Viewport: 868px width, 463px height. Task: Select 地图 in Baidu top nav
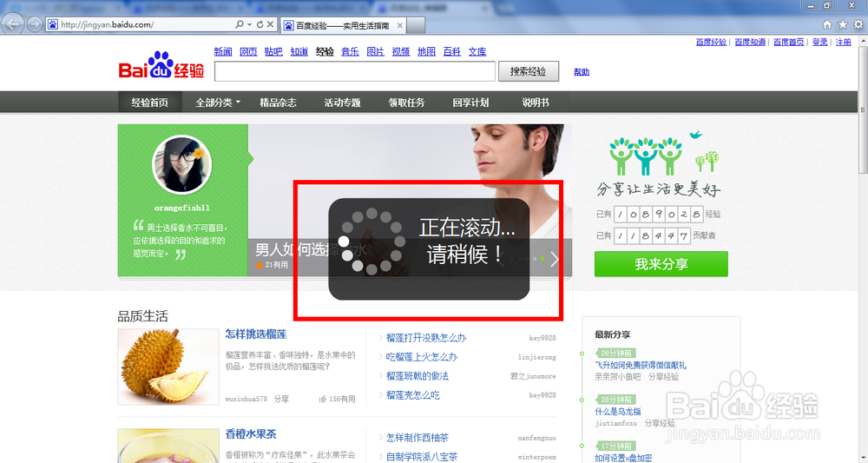tap(426, 51)
